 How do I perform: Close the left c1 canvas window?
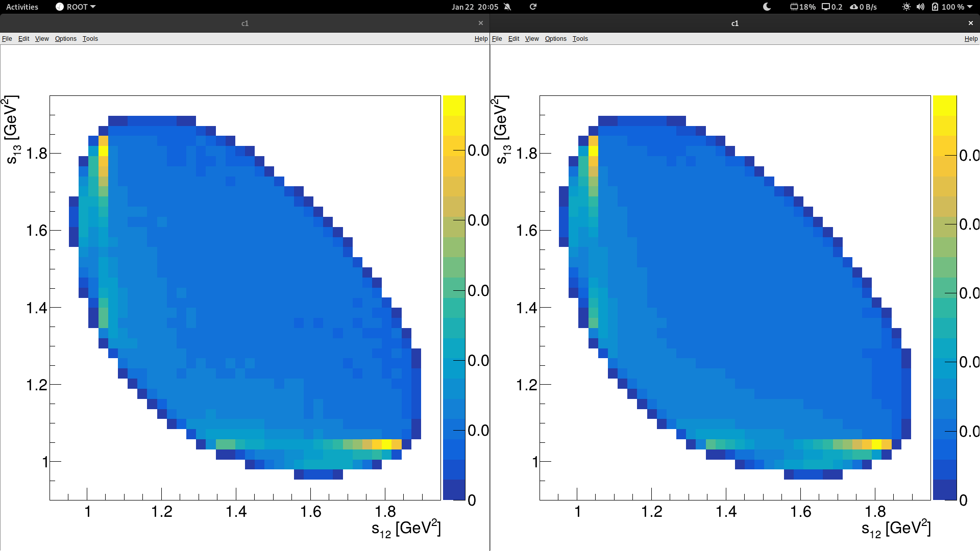(480, 23)
